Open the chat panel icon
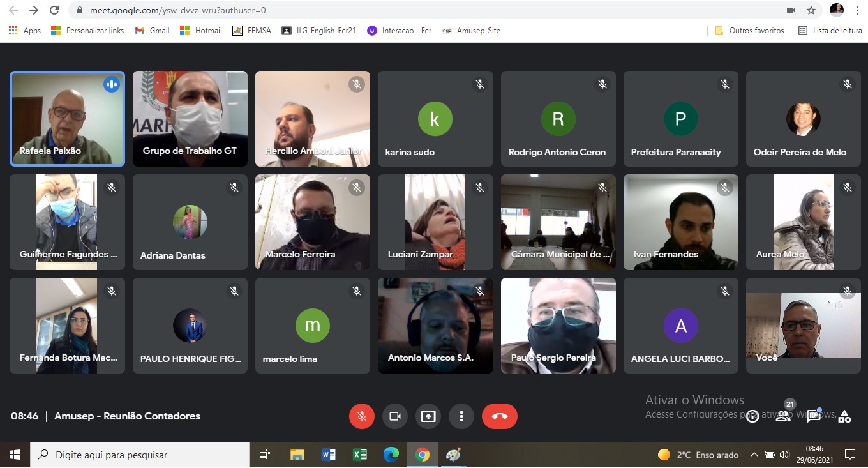The width and height of the screenshot is (868, 468). (x=814, y=416)
